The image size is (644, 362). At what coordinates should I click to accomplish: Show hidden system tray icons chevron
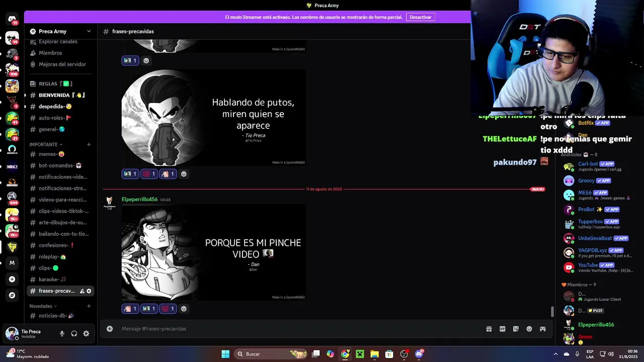(x=555, y=354)
